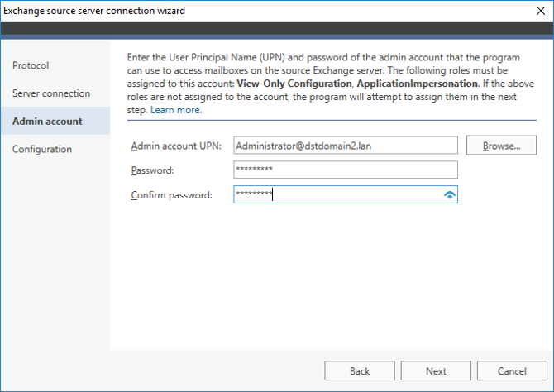Click the Admin account UPN field
This screenshot has width=554, height=392.
(345, 146)
